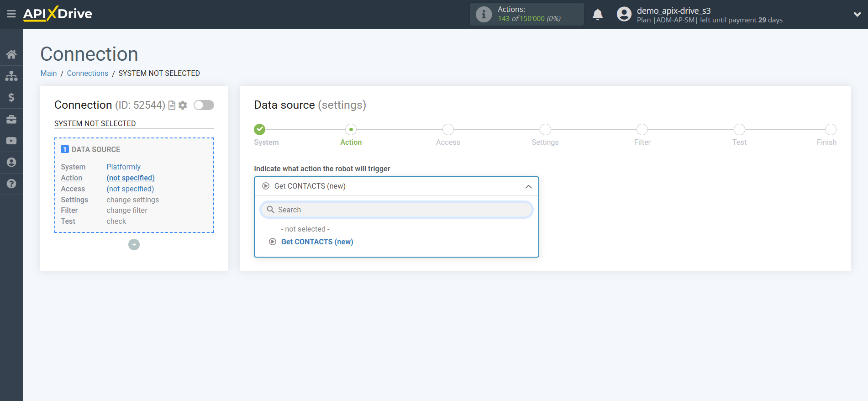Open the help question mark icon
Screen dimensions: 868x401
(11, 184)
